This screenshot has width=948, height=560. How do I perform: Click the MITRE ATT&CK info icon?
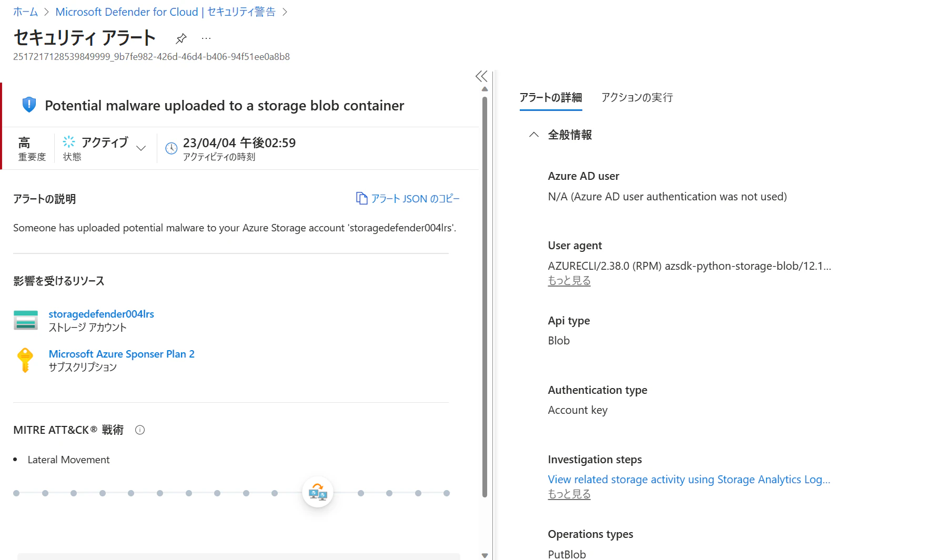pyautogui.click(x=140, y=430)
